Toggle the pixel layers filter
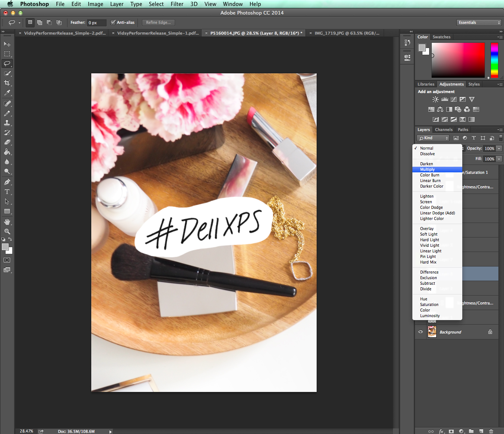The image size is (504, 434). coord(456,138)
